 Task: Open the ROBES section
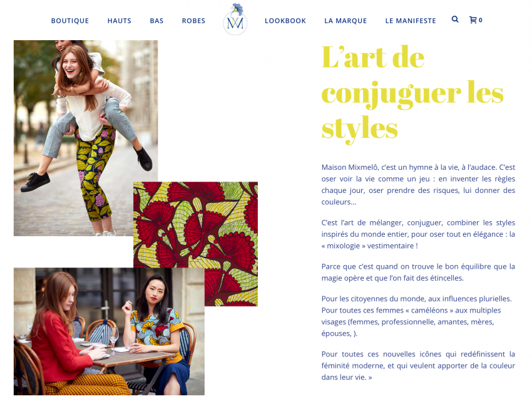(x=193, y=21)
